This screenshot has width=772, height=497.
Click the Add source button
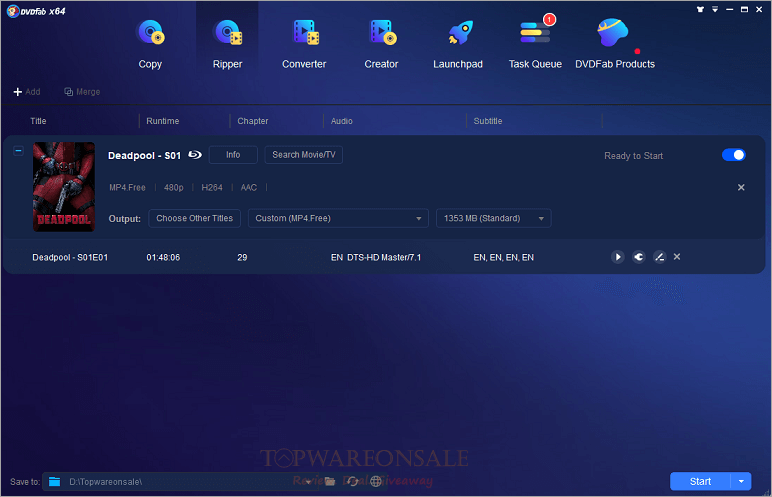click(x=27, y=92)
